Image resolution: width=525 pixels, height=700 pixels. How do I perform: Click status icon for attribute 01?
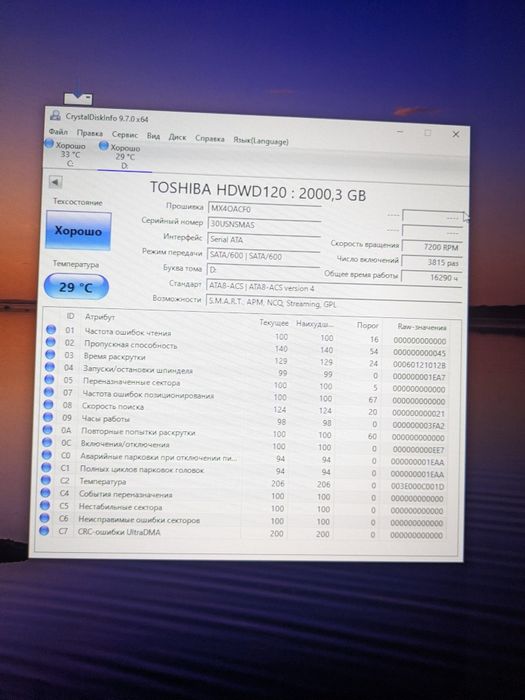(x=51, y=329)
